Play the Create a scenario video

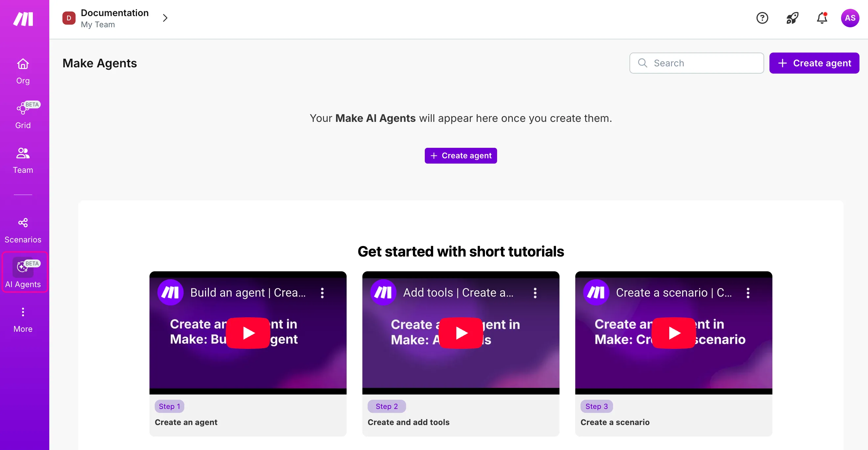point(674,333)
